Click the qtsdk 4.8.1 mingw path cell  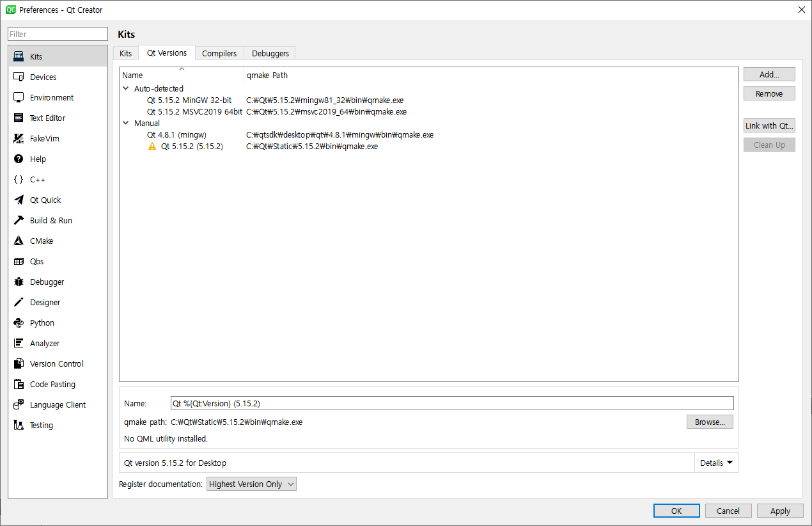(340, 134)
